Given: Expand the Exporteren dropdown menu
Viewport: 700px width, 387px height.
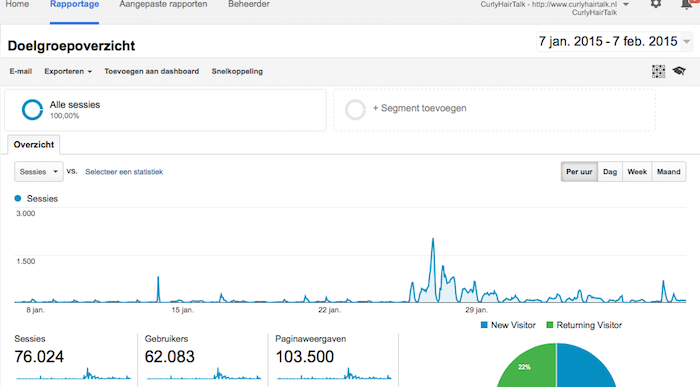Looking at the screenshot, I should click(68, 71).
